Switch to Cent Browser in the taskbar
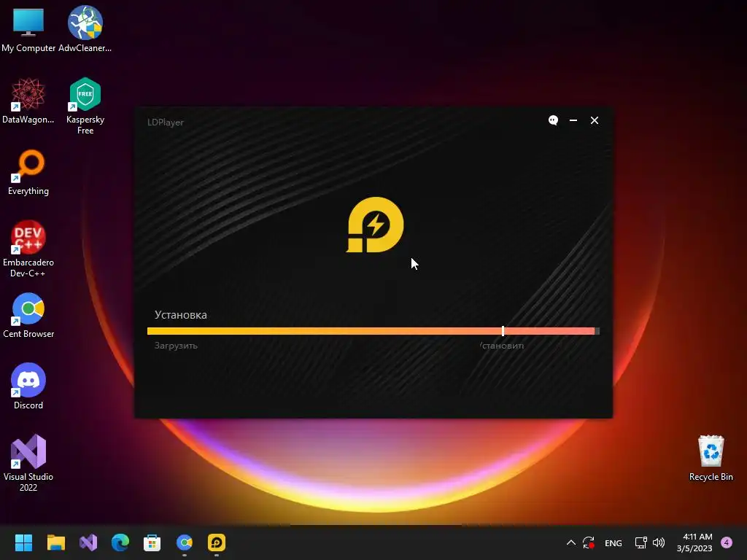Viewport: 747px width, 560px height. click(x=185, y=542)
